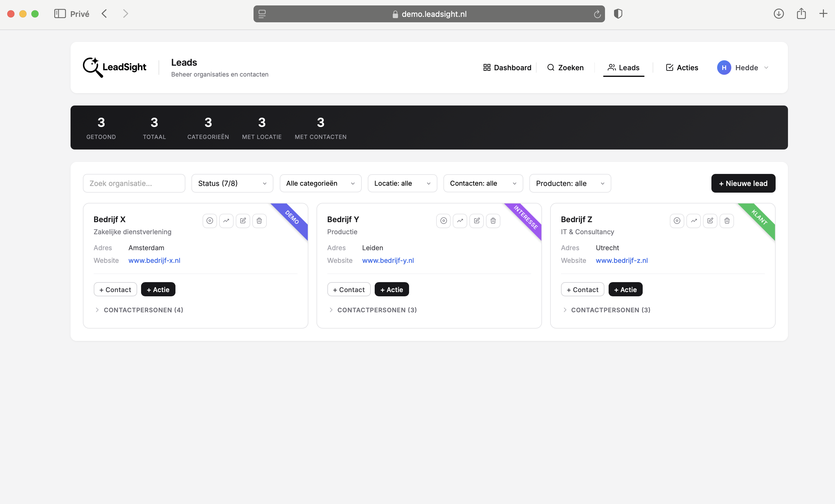The image size is (835, 504).
Task: Click the target icon on Bedrijf X card
Action: [x=210, y=221]
